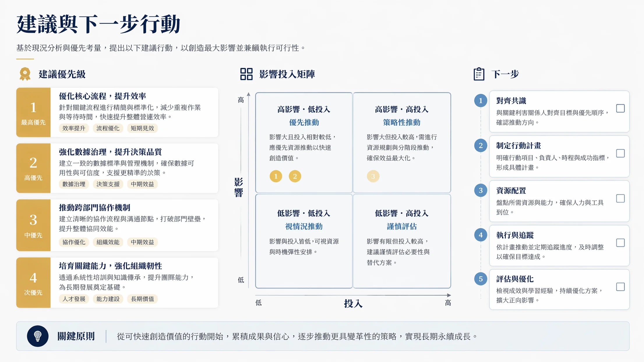Click the 優先推動 quadrant label
The image size is (644, 362).
[304, 123]
